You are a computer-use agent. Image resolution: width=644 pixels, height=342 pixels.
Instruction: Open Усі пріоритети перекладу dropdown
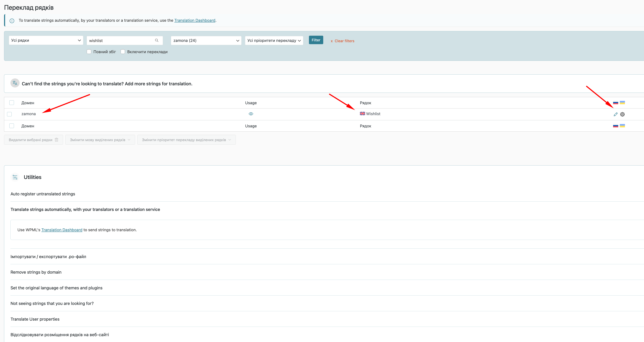274,40
